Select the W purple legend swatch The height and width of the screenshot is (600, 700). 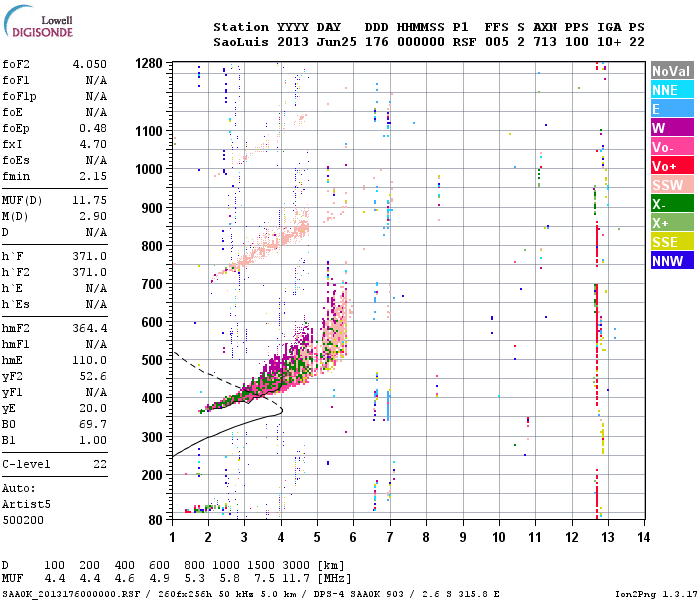click(x=672, y=128)
